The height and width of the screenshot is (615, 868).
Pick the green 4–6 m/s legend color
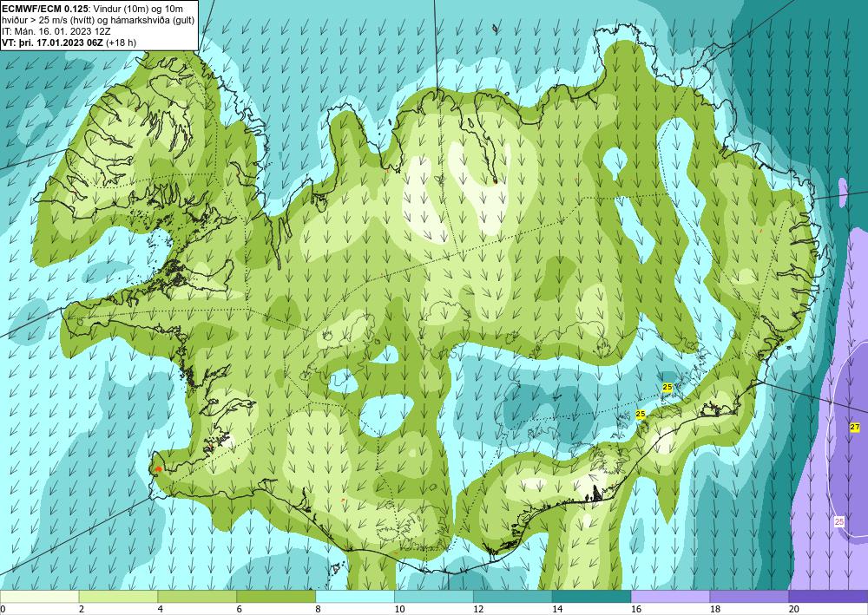point(197,597)
